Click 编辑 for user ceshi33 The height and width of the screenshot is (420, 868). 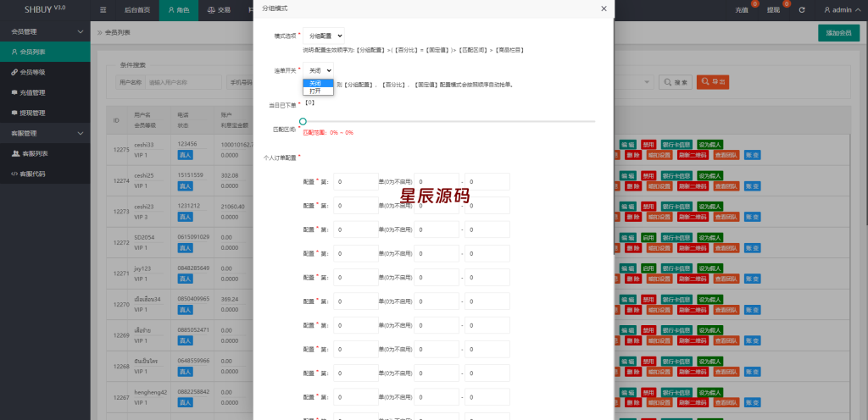click(x=628, y=145)
